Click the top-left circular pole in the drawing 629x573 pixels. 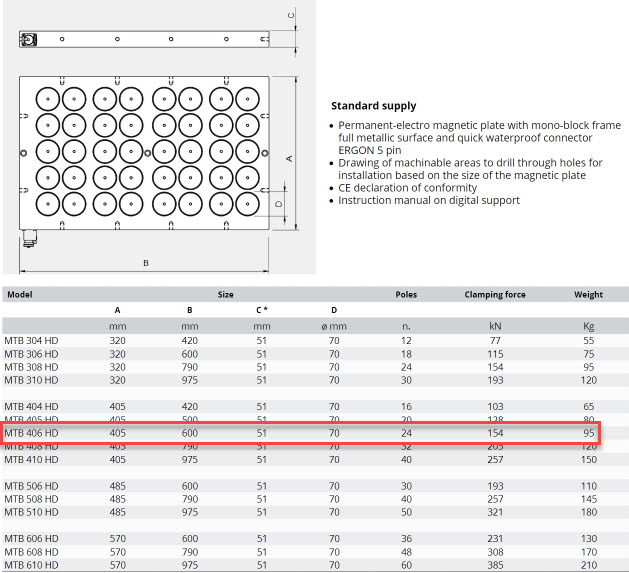pyautogui.click(x=48, y=99)
